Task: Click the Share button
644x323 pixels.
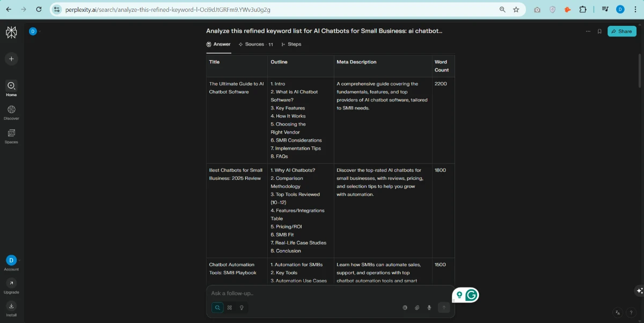Action: (621, 31)
